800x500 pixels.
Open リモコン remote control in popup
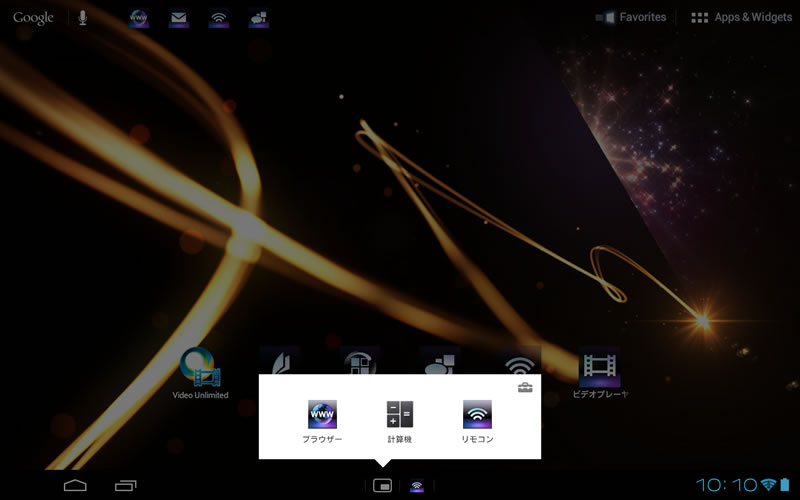click(x=477, y=420)
